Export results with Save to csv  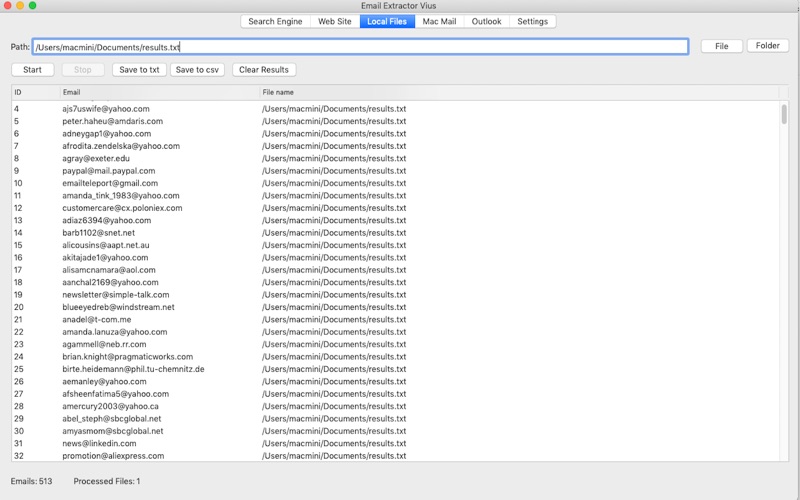click(197, 70)
